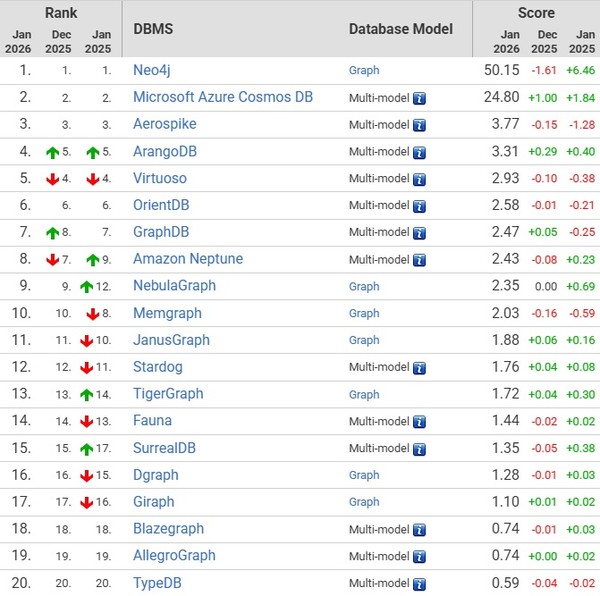The height and width of the screenshot is (596, 600).
Task: Click Graph model link in TigerGraph row
Action: pyautogui.click(x=364, y=394)
